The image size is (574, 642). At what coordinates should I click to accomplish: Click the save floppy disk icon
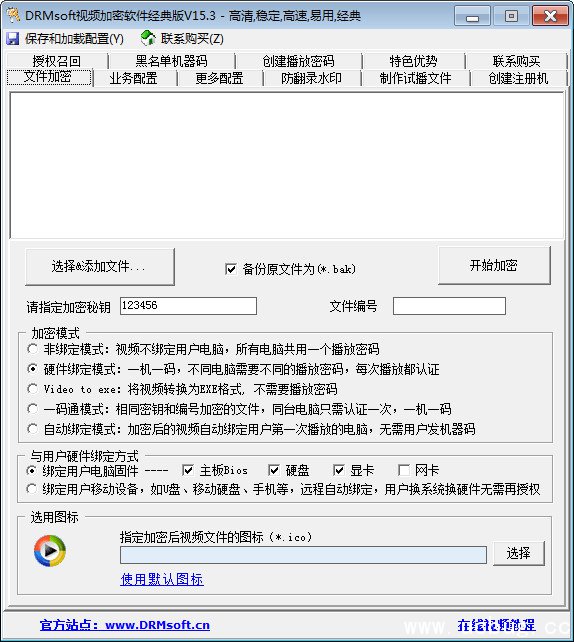tap(13, 39)
